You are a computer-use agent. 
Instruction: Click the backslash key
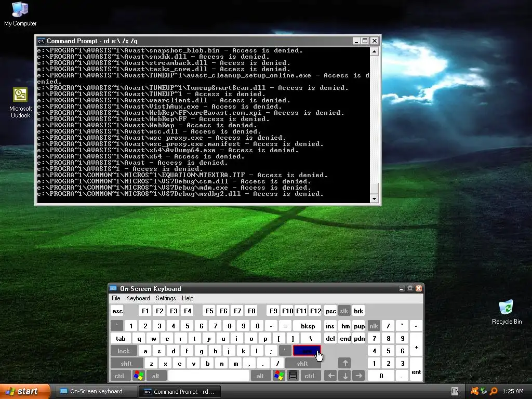tap(311, 338)
